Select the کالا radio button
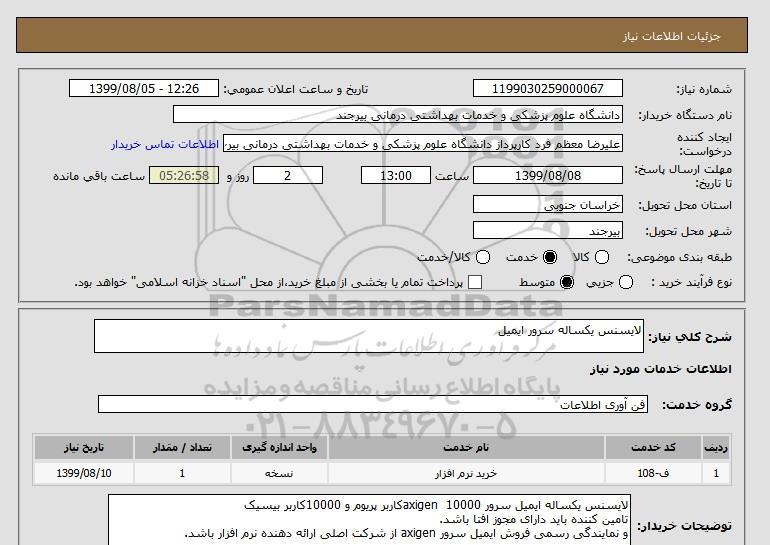770x545 pixels. point(602,257)
